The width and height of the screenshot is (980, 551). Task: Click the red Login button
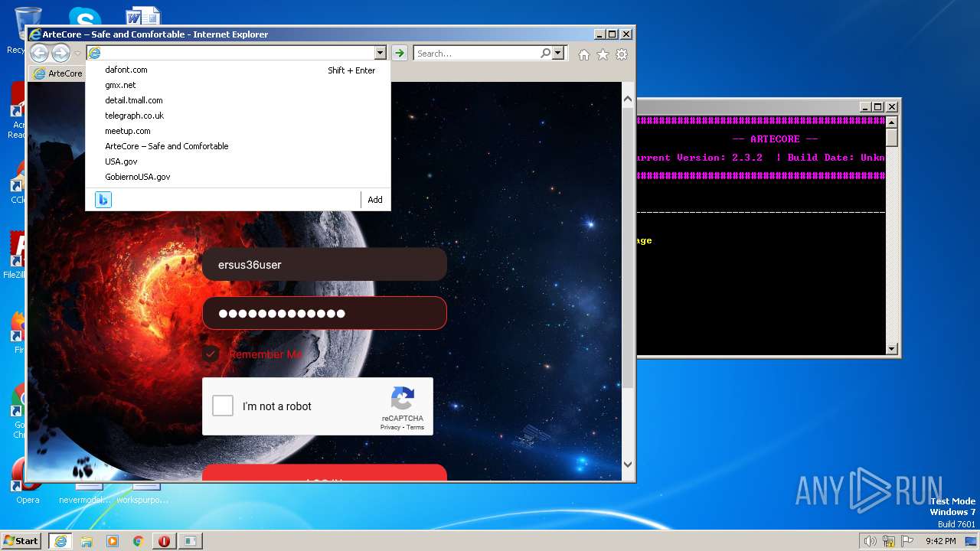tap(325, 473)
